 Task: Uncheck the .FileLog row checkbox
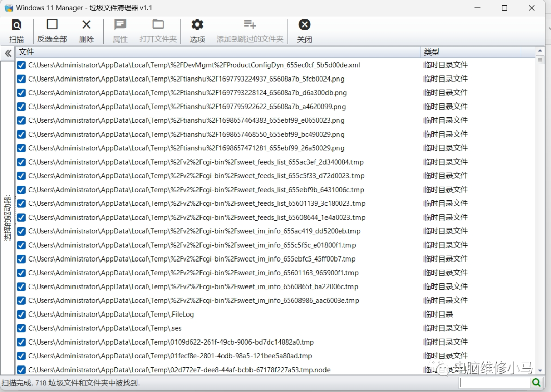(x=21, y=315)
